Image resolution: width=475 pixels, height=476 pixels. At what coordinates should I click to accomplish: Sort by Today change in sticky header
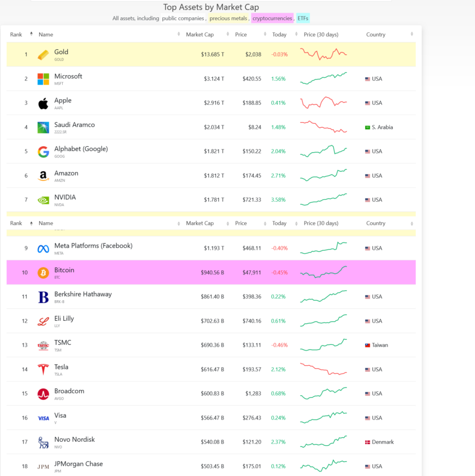(x=296, y=223)
